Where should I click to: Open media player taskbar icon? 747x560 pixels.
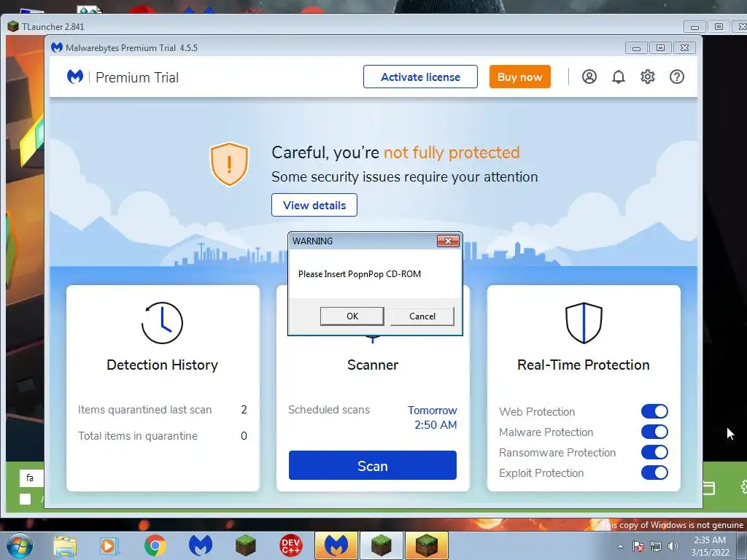pyautogui.click(x=108, y=545)
